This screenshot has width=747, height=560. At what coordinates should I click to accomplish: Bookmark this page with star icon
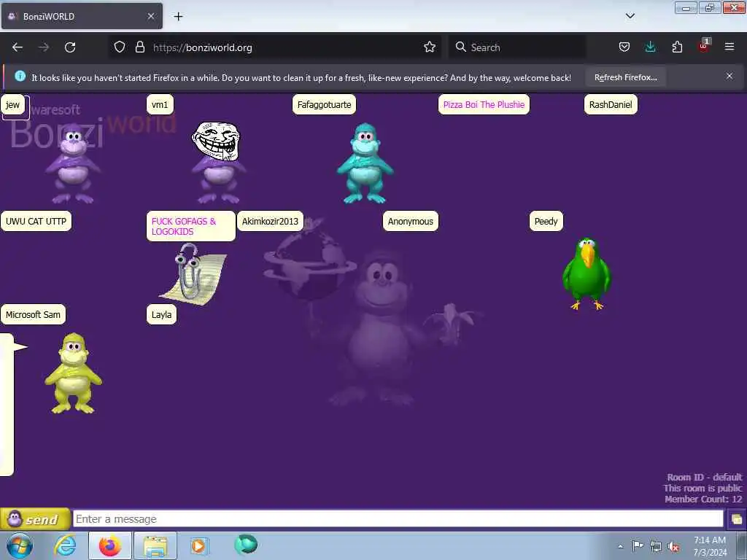coord(430,47)
